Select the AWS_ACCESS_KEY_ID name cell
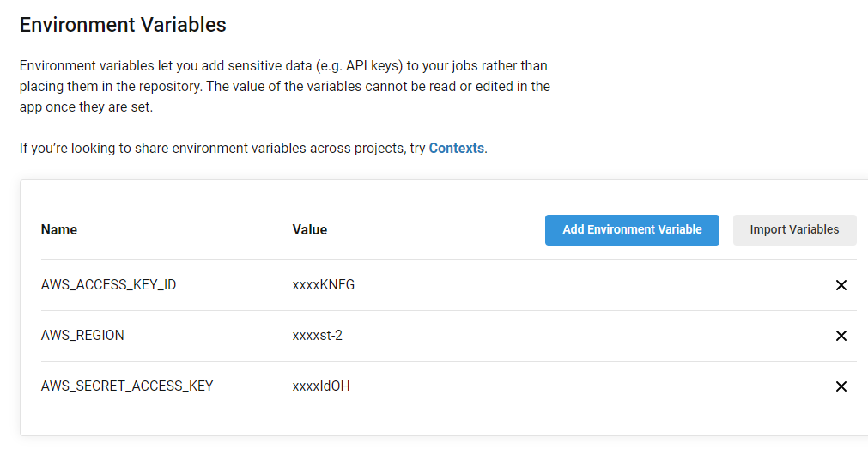The width and height of the screenshot is (868, 468). coord(108,285)
